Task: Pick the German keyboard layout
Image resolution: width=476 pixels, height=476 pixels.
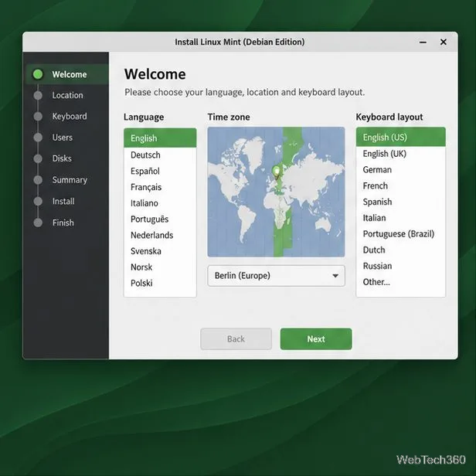Action: point(401,170)
